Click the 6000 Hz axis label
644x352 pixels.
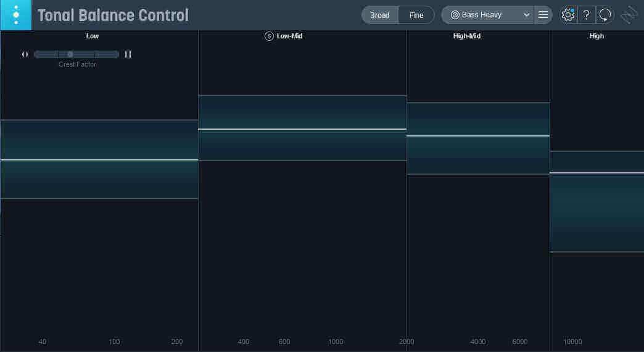pos(520,342)
